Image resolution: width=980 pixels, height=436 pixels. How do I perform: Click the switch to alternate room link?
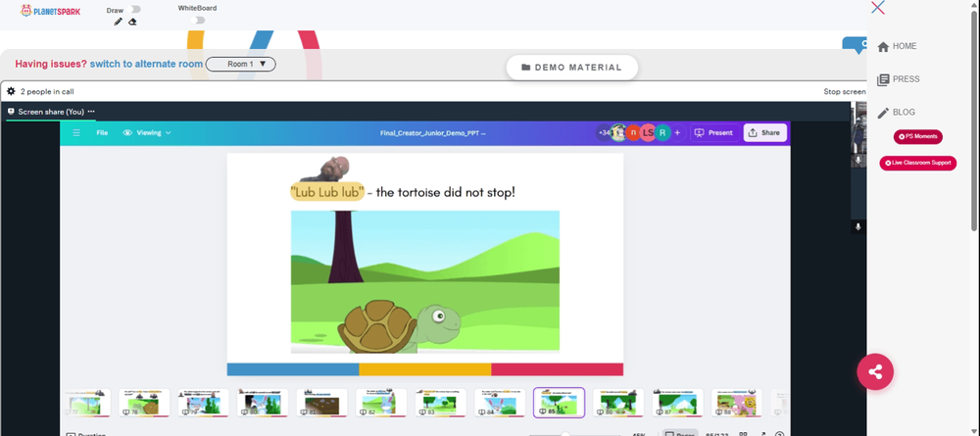click(x=146, y=64)
